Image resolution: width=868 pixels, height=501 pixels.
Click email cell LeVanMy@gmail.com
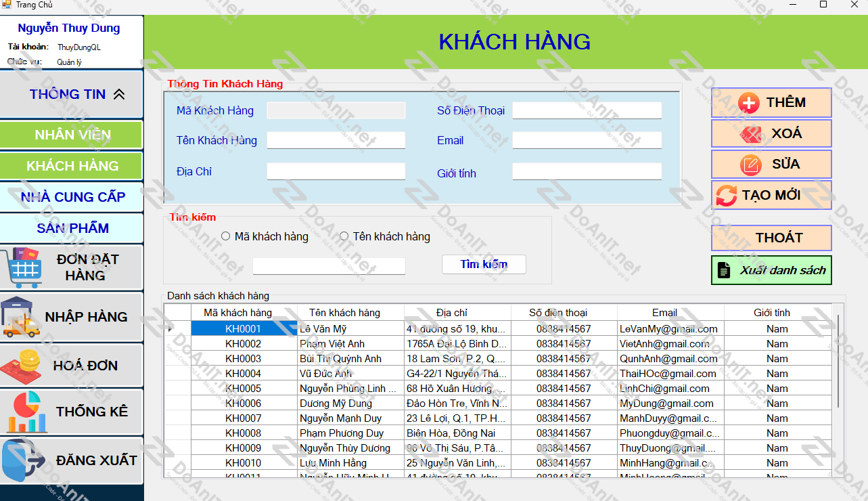point(670,329)
